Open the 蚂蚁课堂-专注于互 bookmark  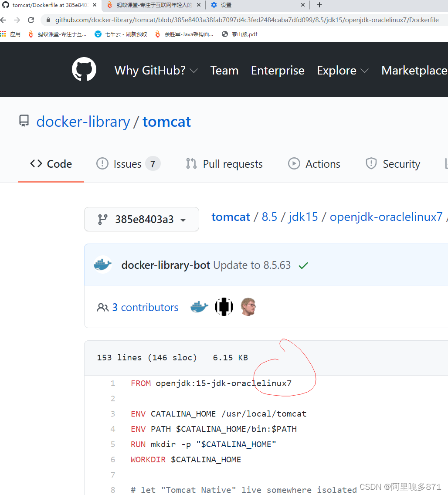[x=58, y=34]
